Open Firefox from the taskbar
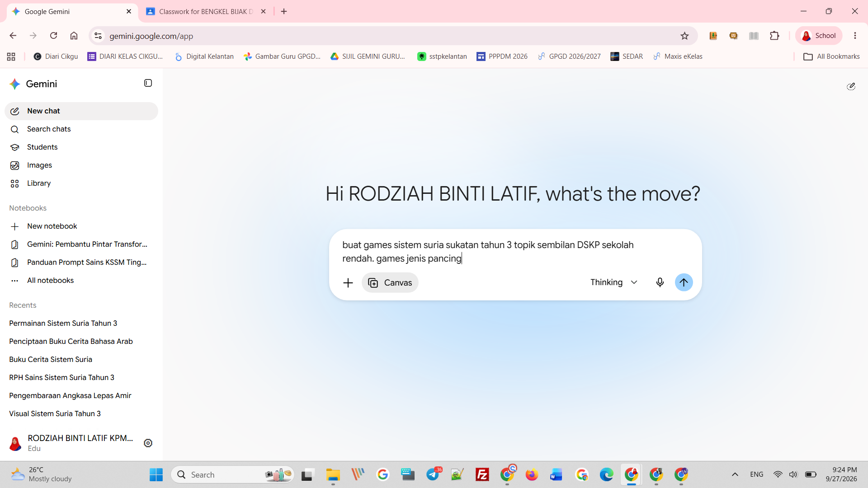The width and height of the screenshot is (868, 488). coord(532,474)
